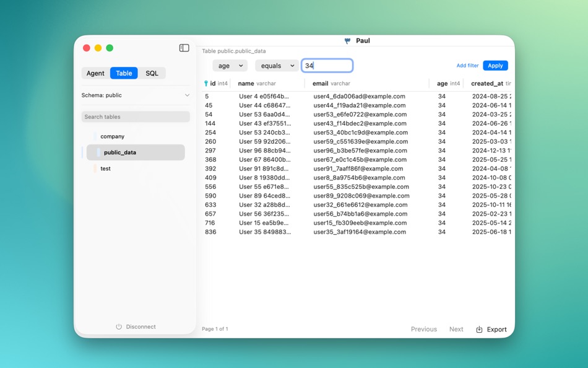
Task: Minimize the window with the yellow button
Action: point(98,48)
